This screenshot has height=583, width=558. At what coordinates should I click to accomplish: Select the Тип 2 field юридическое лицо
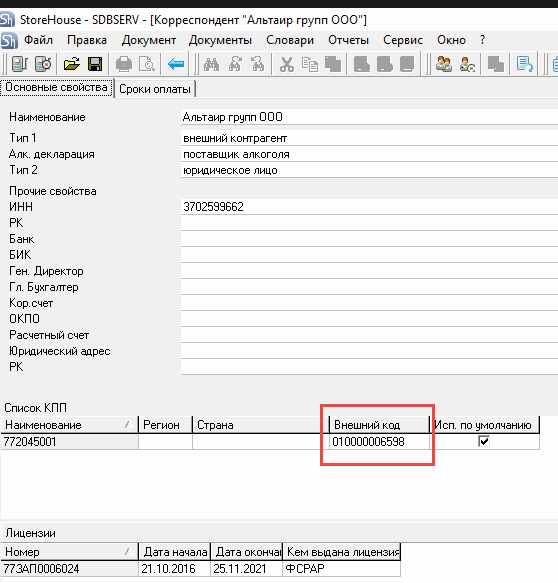click(x=369, y=170)
